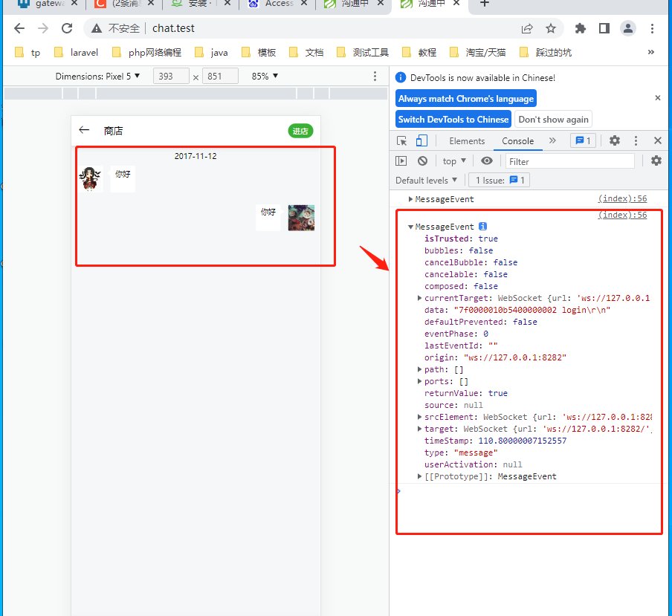Bookmark this page with star icon
The image size is (672, 616).
550,28
